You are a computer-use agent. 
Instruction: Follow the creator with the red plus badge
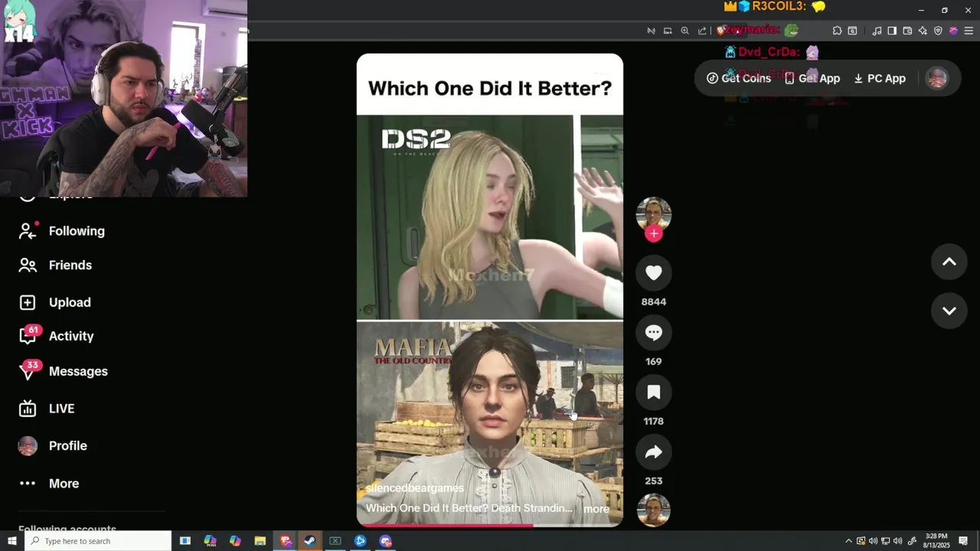[x=653, y=234]
